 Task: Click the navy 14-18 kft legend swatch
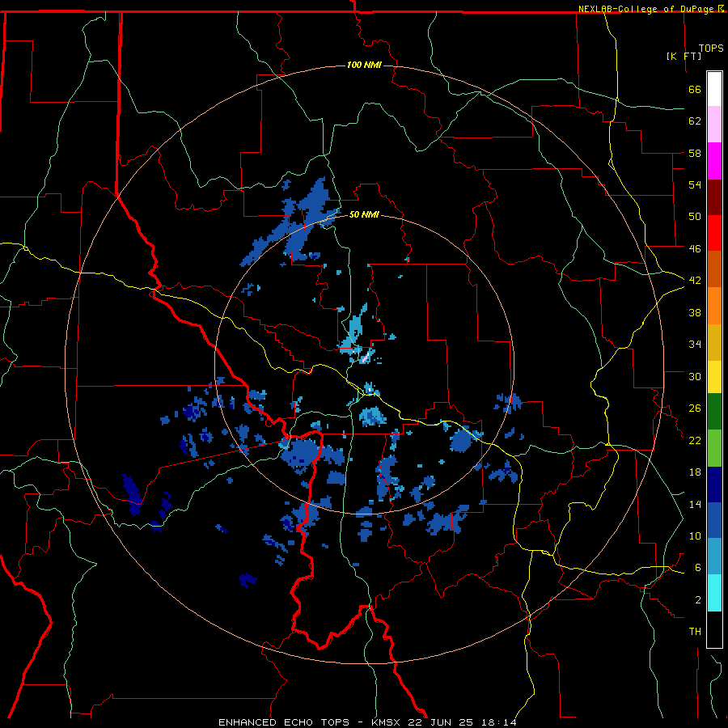pyautogui.click(x=714, y=485)
